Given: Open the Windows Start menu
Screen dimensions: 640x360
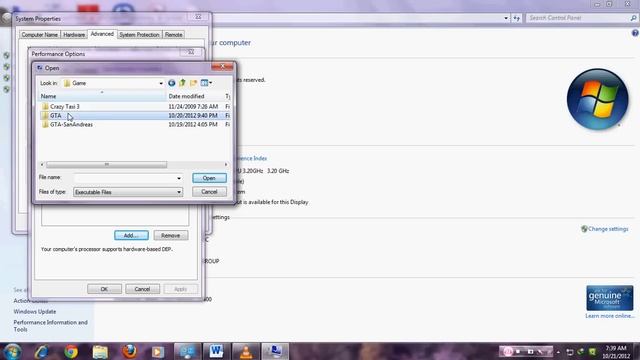Looking at the screenshot, I should point(12,351).
